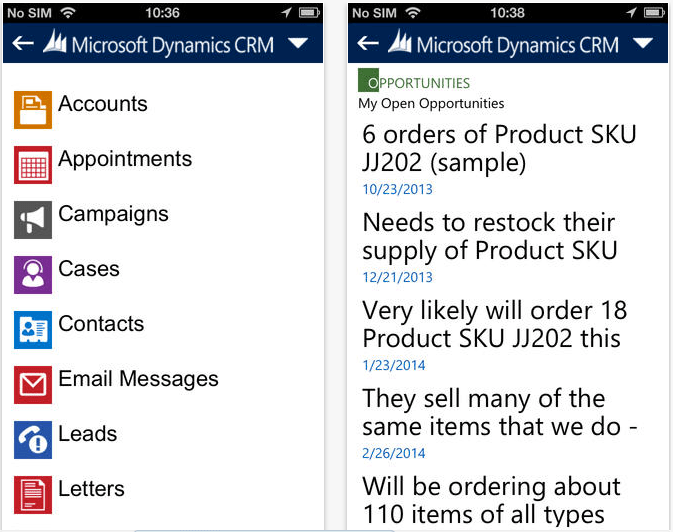Tap the Email Messages envelope icon

tap(33, 385)
